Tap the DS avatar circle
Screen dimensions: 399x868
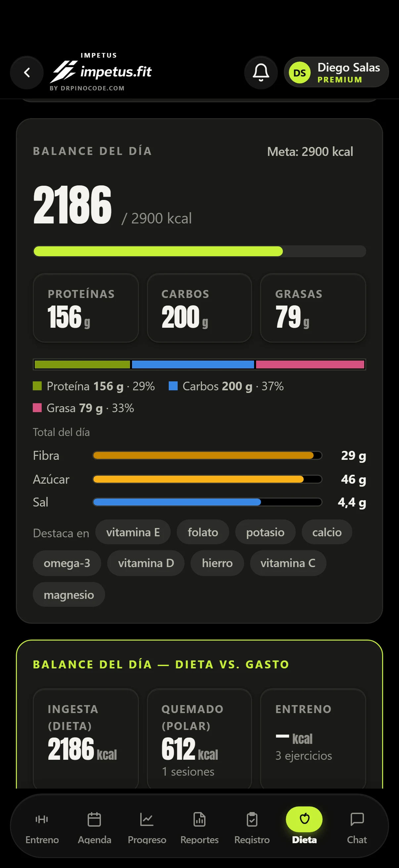click(300, 73)
